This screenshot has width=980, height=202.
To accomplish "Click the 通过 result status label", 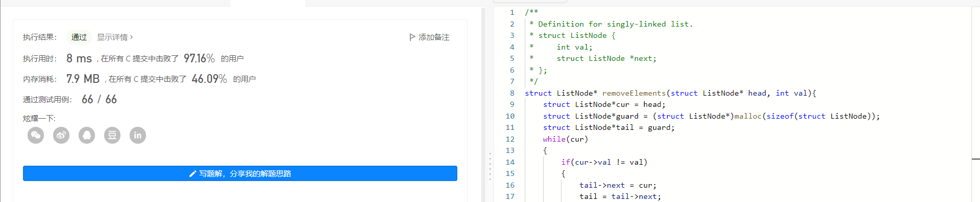I will click(x=79, y=37).
